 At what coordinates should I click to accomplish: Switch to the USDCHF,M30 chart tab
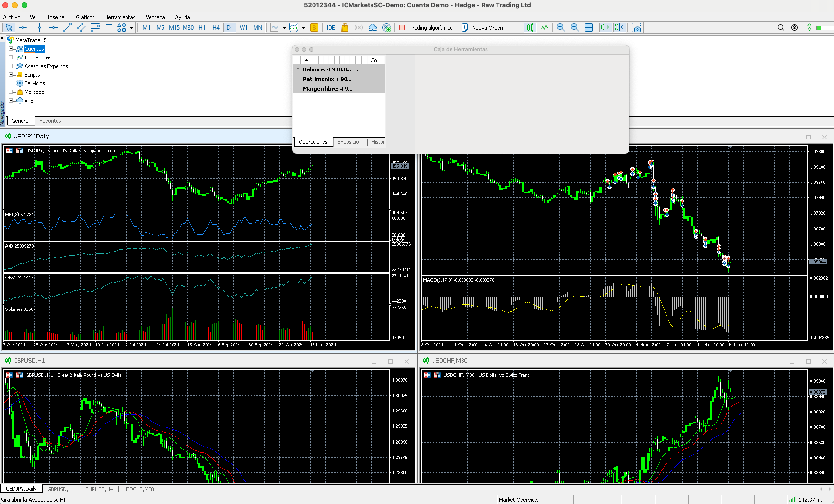pos(139,489)
